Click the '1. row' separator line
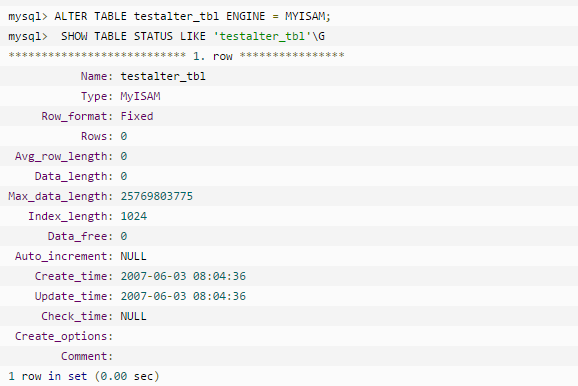 point(176,56)
